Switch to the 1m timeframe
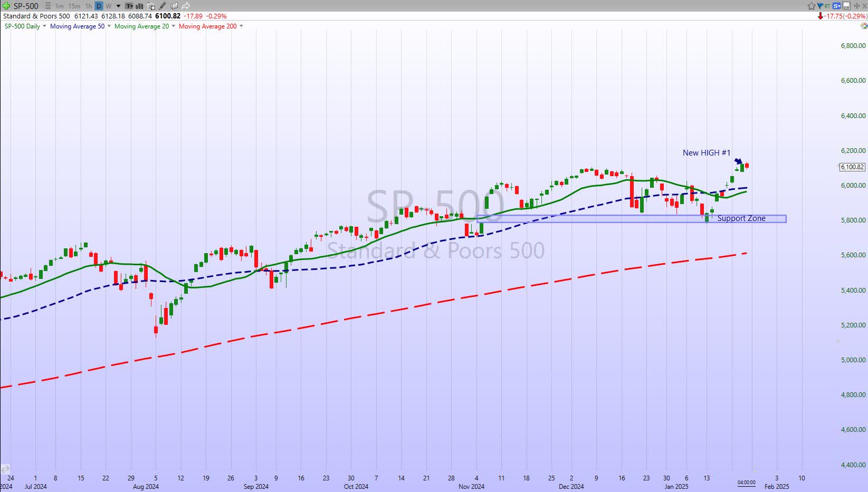Viewport: 868px width, 492px height. pyautogui.click(x=60, y=6)
